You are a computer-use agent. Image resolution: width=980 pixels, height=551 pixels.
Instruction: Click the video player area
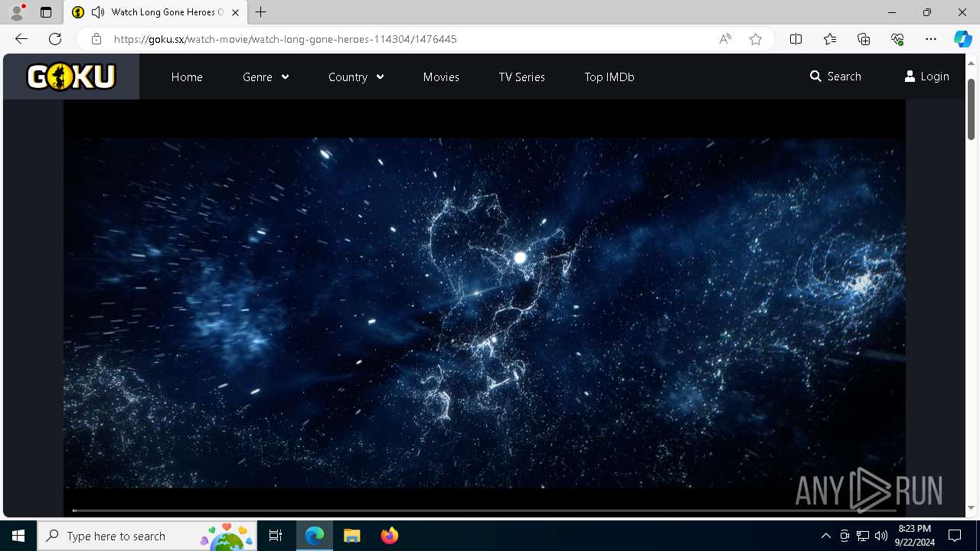point(484,308)
